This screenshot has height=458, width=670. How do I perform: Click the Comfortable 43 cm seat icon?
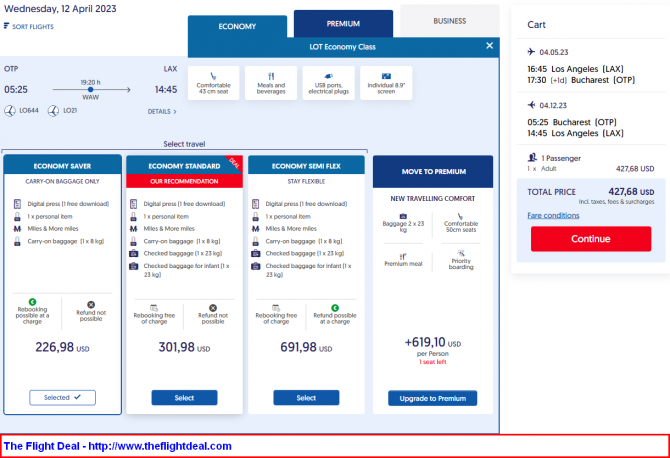213,76
